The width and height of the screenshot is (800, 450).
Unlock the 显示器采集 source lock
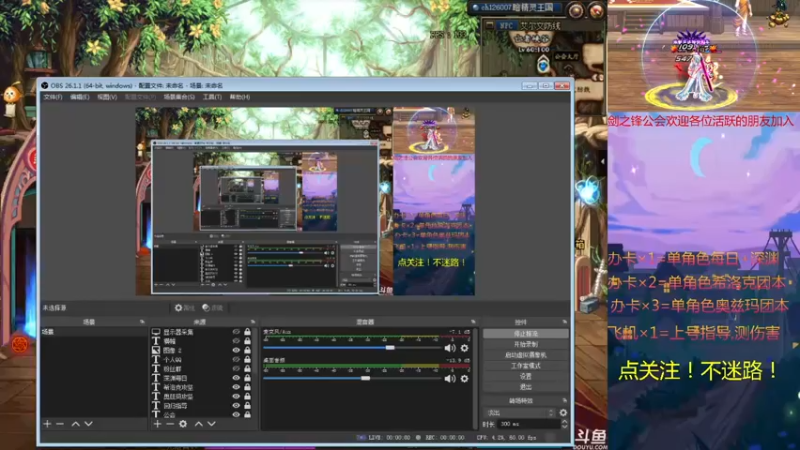[x=247, y=332]
